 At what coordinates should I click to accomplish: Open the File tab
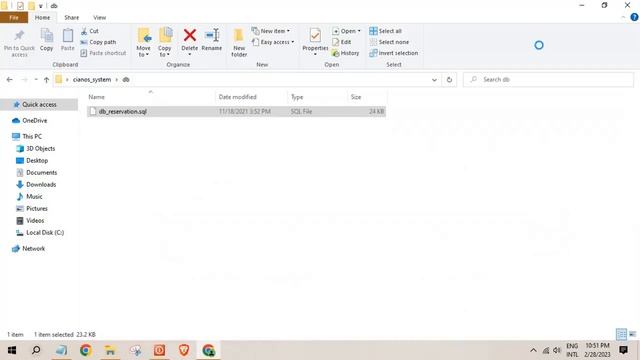point(14,18)
